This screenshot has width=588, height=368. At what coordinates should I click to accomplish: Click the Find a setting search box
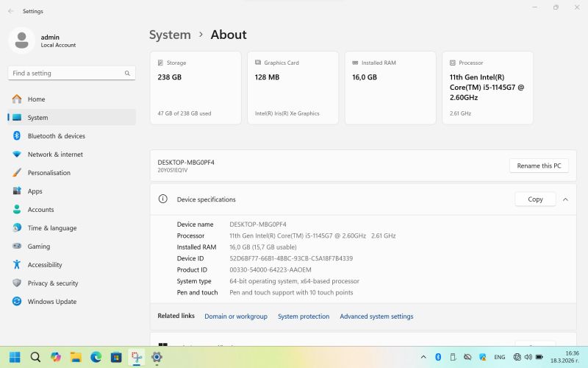[66, 74]
